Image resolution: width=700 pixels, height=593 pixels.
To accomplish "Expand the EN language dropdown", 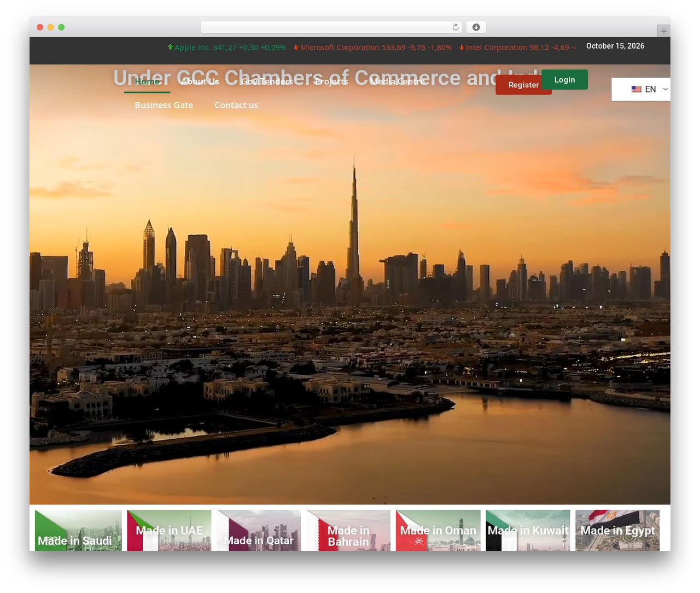I will coord(641,89).
